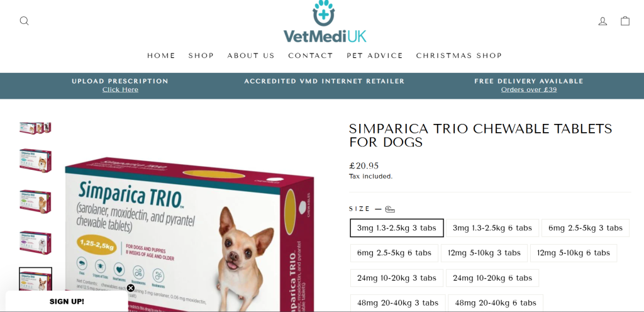
Task: Open the size chart ruler icon
Action: tap(390, 209)
